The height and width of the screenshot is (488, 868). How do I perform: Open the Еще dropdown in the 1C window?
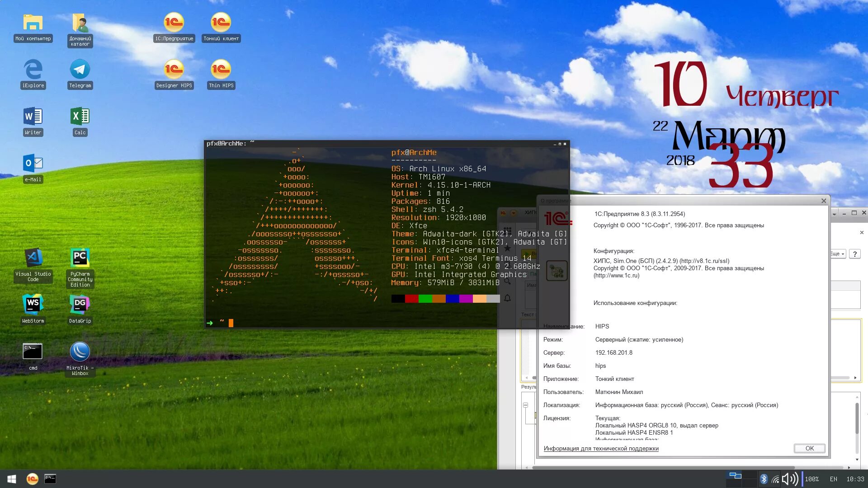(838, 254)
